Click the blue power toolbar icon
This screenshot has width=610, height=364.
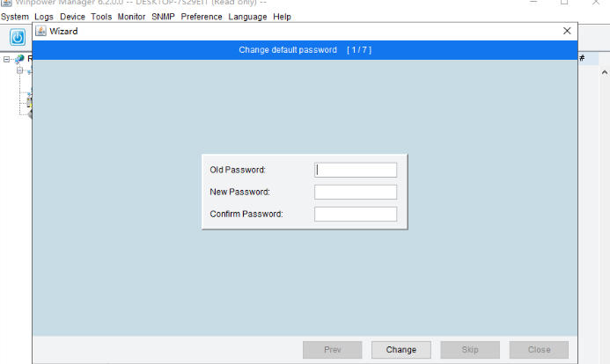[18, 37]
